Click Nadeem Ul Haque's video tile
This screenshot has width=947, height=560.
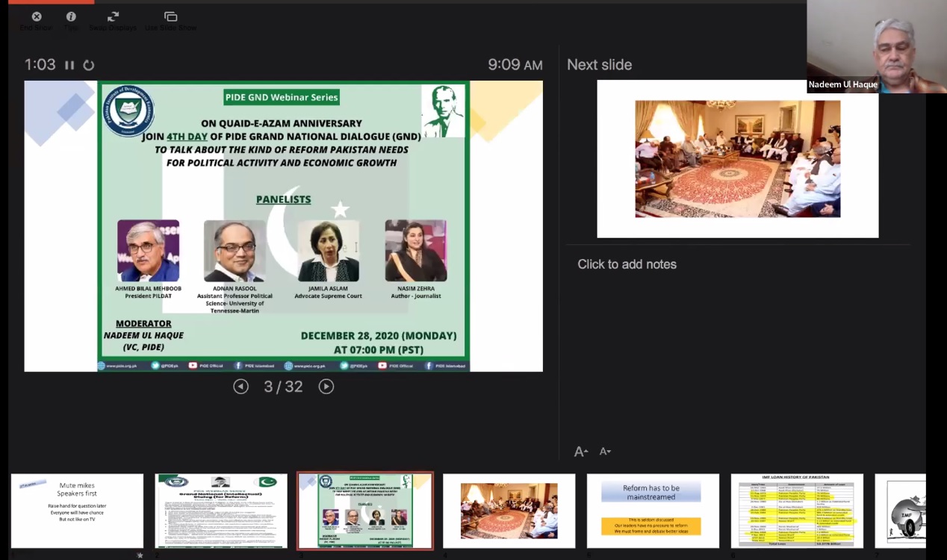[x=877, y=46]
